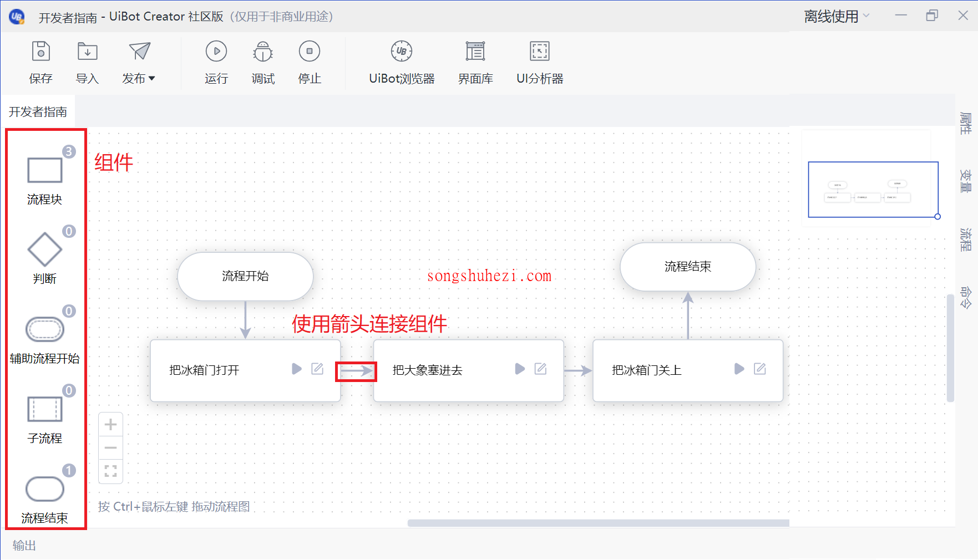
Task: Select the 把大象塞进去 block label
Action: pyautogui.click(x=427, y=370)
